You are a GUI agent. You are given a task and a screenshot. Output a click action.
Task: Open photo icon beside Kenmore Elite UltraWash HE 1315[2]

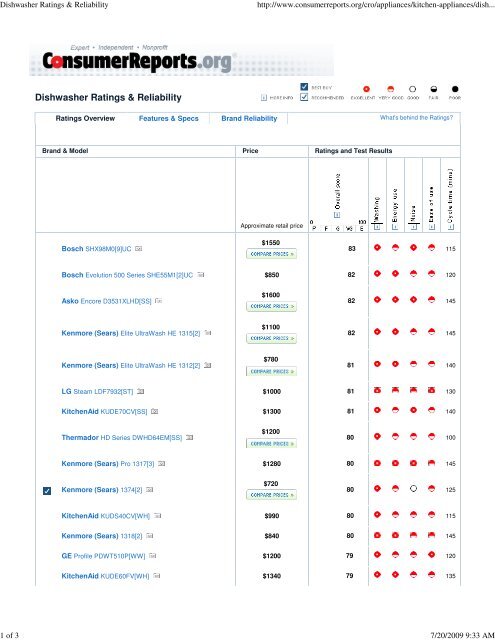coord(208,333)
